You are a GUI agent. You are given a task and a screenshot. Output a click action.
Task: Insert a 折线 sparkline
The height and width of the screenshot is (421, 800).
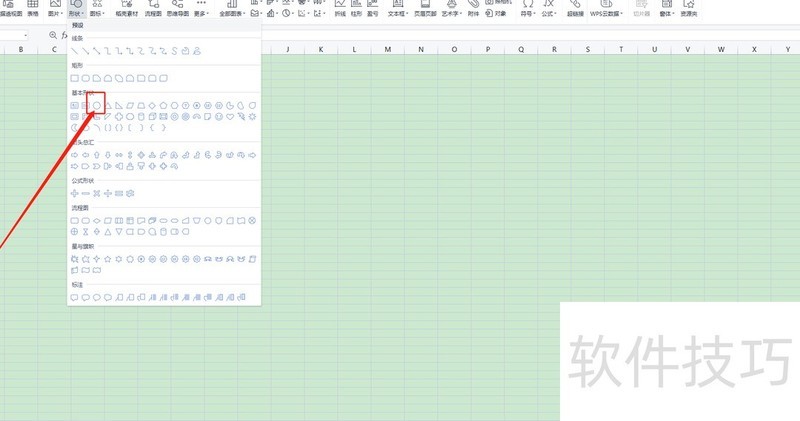coord(340,9)
